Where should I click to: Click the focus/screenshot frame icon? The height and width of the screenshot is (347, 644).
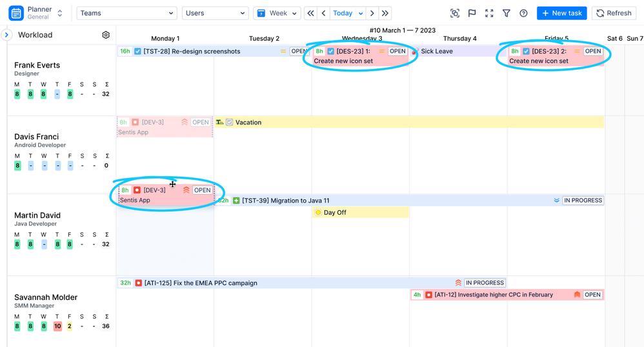click(x=455, y=13)
